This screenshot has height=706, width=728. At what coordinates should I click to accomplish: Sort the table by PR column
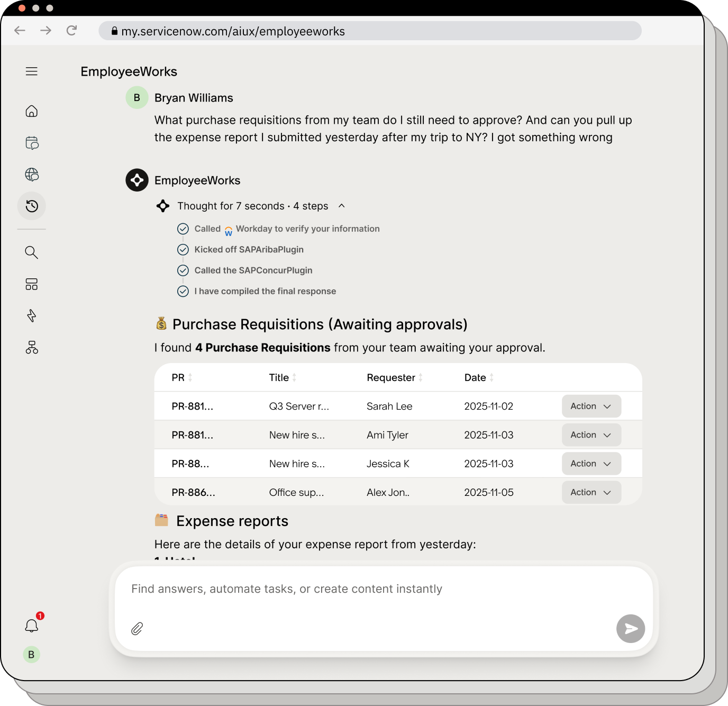(190, 377)
